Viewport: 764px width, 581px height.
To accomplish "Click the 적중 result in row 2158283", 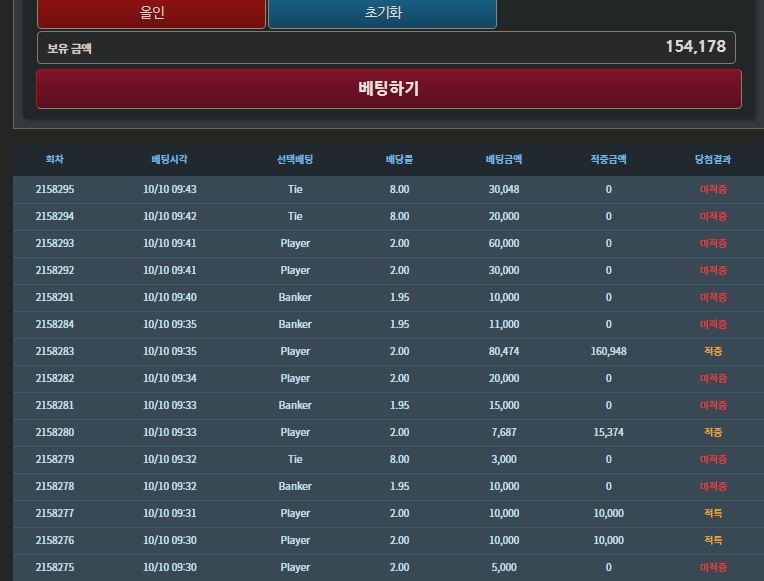I will [713, 351].
